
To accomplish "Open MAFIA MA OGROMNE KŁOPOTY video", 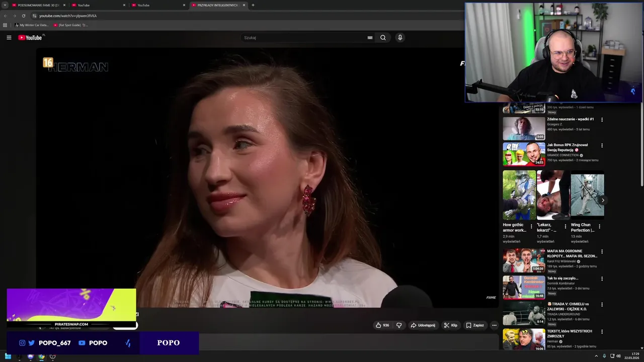I will click(x=572, y=253).
